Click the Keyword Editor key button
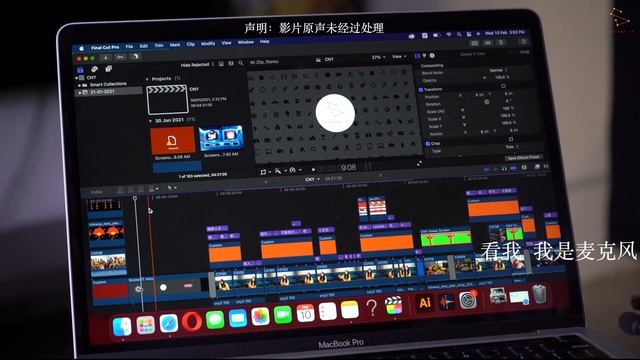This screenshot has width=640, height=360. (x=120, y=57)
